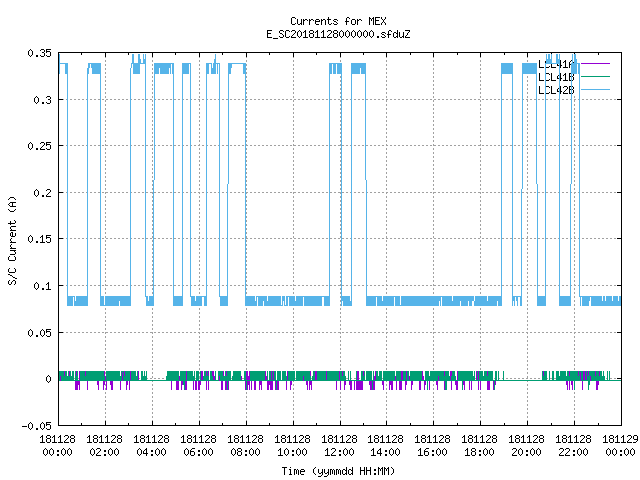The height and width of the screenshot is (480, 640).
Task: Click the 181128 12:00 time tick label
Action: [x=339, y=446]
